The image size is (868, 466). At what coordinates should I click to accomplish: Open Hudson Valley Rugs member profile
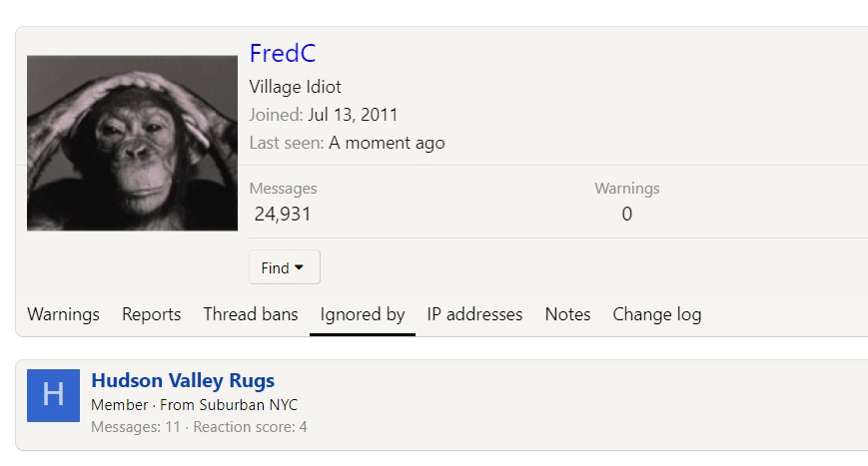(x=183, y=380)
